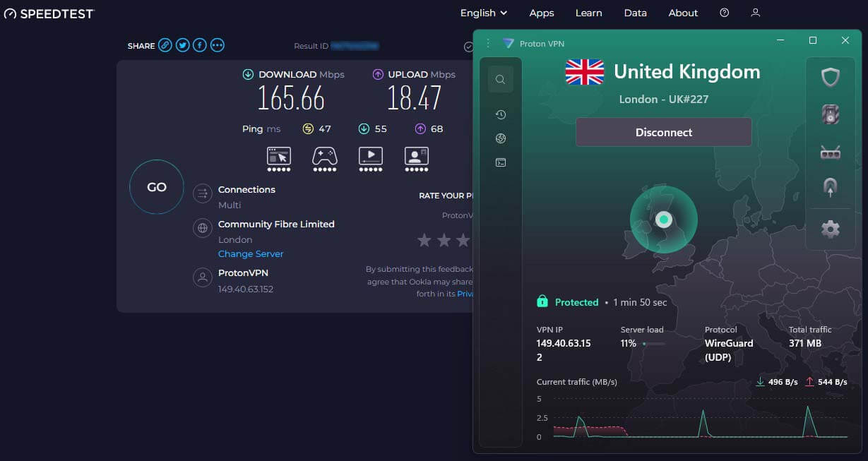This screenshot has height=461, width=868.
Task: Open recent connections history in Proton VPN
Action: pyautogui.click(x=501, y=114)
